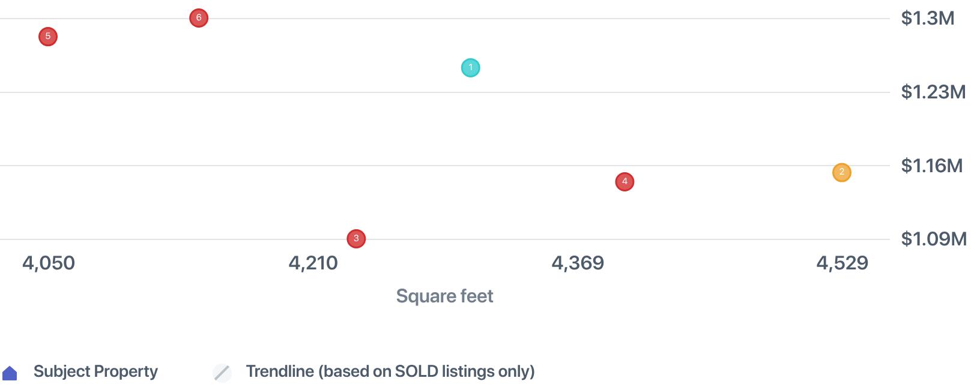Screen dimensions: 980x390
Task: Select the $1.09M price axis label
Action: click(934, 239)
